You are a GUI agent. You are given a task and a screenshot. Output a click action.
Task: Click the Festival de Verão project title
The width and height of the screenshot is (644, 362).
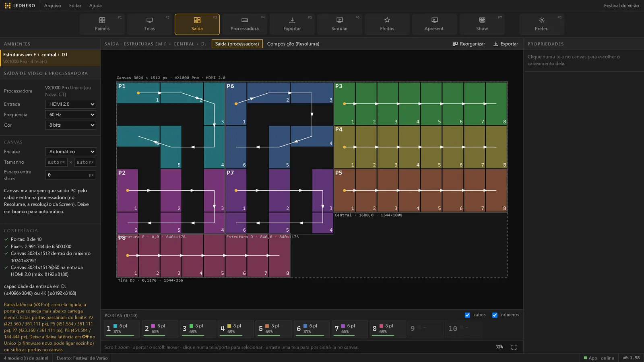pyautogui.click(x=621, y=6)
